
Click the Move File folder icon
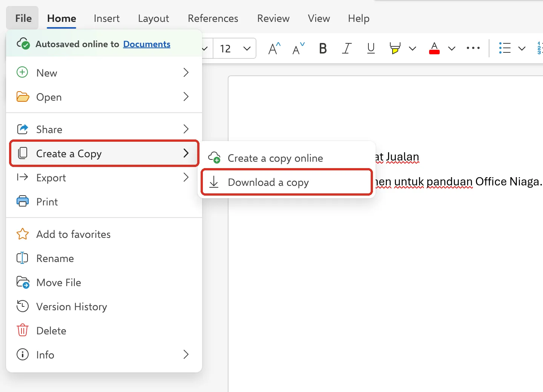pos(23,282)
